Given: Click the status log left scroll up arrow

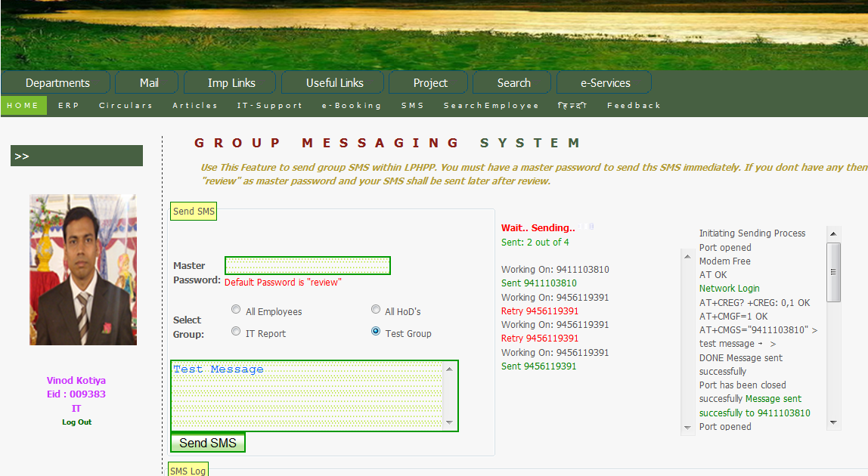Looking at the screenshot, I should click(687, 256).
